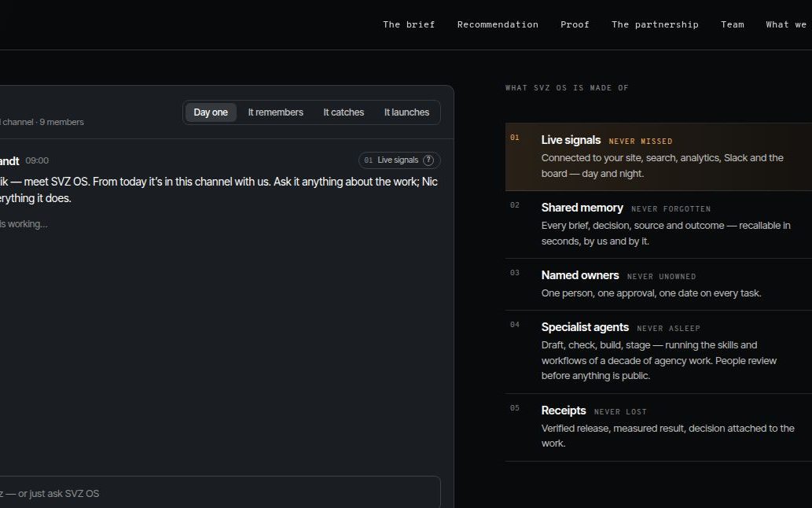812x508 pixels.
Task: Focus the ask SVZ OS message field
Action: pos(220,494)
